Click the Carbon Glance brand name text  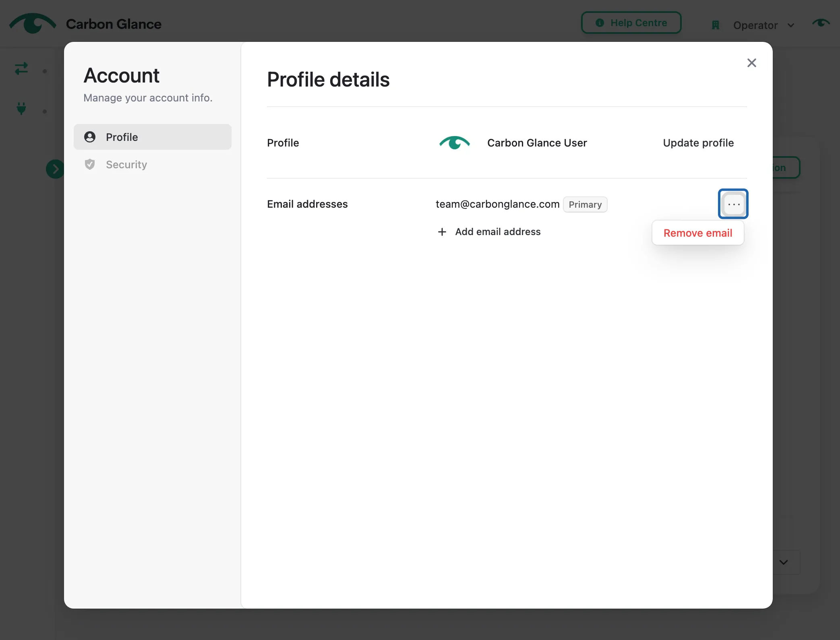114,24
